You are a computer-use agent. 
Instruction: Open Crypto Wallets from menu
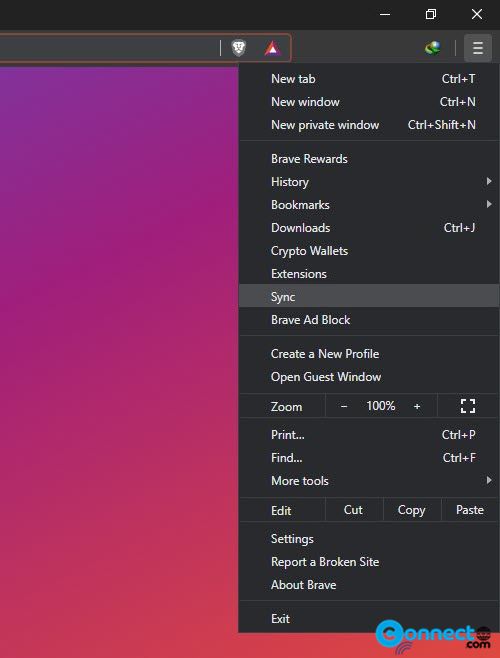pos(369,251)
